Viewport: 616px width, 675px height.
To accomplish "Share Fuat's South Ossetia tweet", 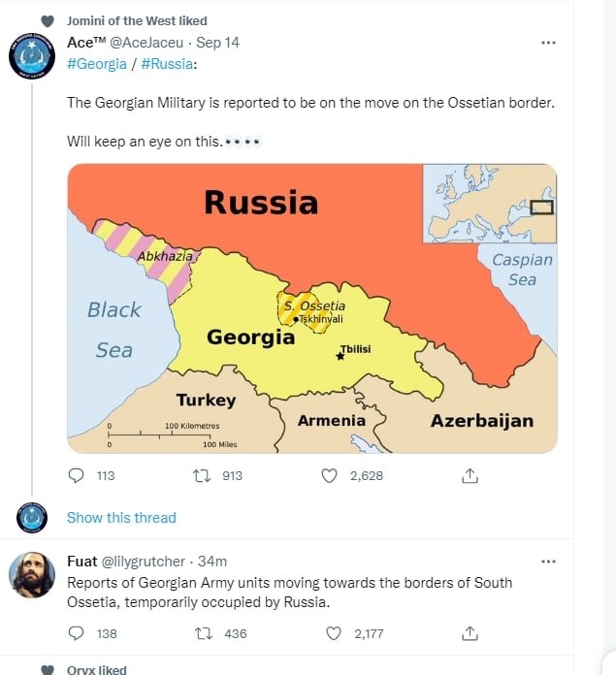I will pos(470,633).
